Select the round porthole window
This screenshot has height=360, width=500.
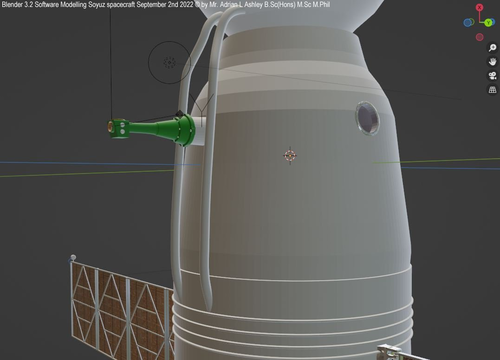pyautogui.click(x=367, y=118)
